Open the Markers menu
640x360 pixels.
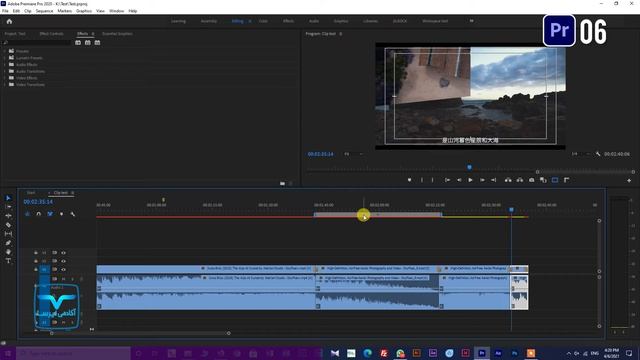(x=64, y=11)
